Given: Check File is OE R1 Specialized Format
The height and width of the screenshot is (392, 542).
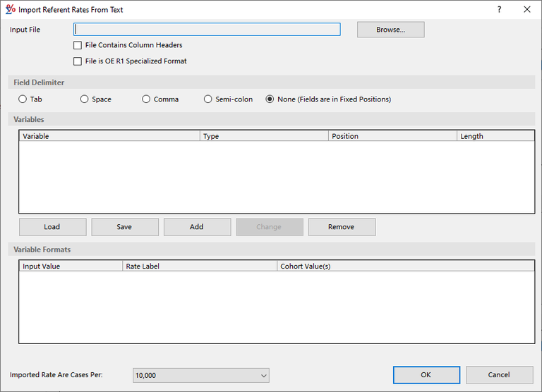Looking at the screenshot, I should coord(78,61).
